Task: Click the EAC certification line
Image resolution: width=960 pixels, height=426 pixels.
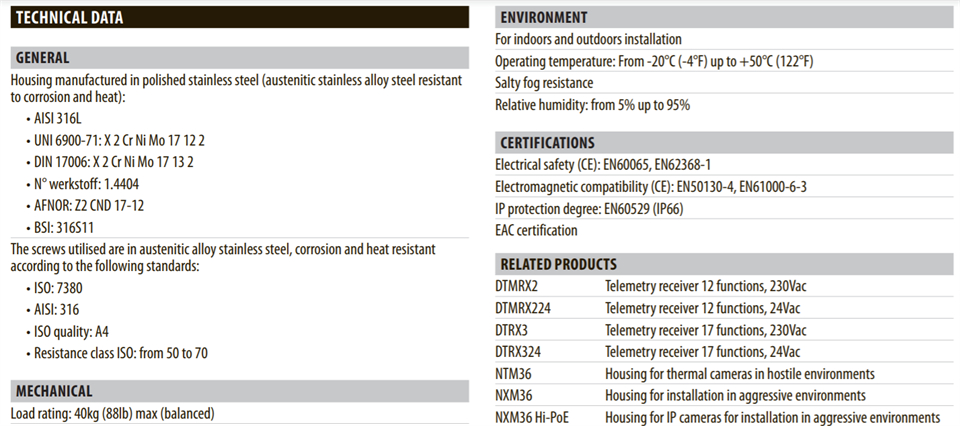Action: coord(536,230)
